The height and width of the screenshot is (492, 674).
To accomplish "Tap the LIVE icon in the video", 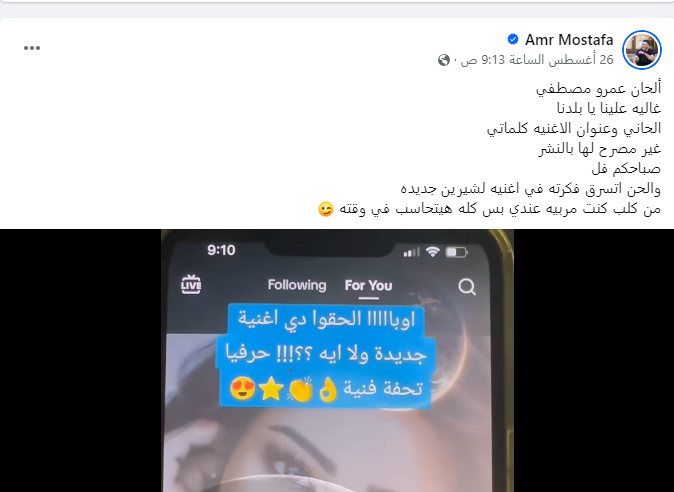I will point(191,285).
